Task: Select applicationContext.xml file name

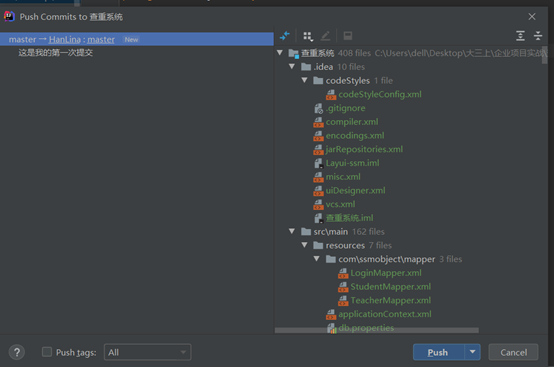Action: click(x=385, y=314)
